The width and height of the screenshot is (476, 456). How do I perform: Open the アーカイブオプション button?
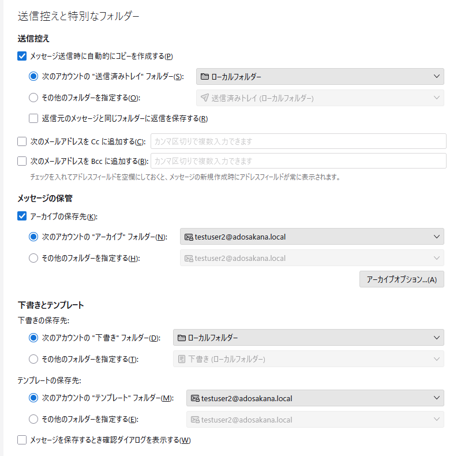coord(402,280)
